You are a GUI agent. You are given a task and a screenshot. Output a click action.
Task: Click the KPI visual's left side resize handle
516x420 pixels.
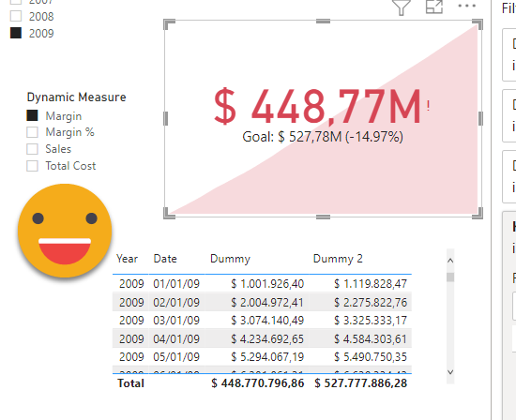165,118
